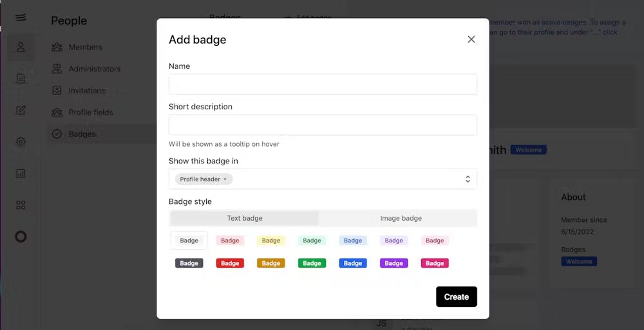The width and height of the screenshot is (644, 330).
Task: Click the circle icon in sidebar
Action: pos(21,237)
